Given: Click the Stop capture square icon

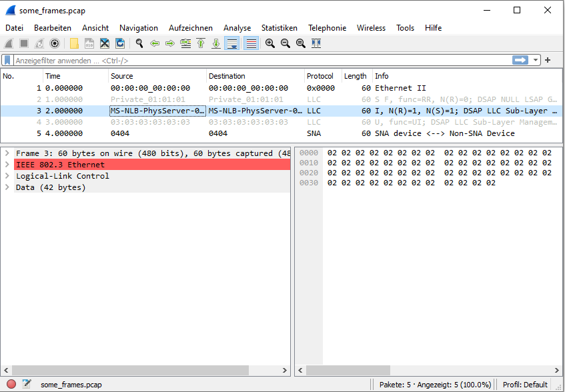Looking at the screenshot, I should pyautogui.click(x=24, y=43).
